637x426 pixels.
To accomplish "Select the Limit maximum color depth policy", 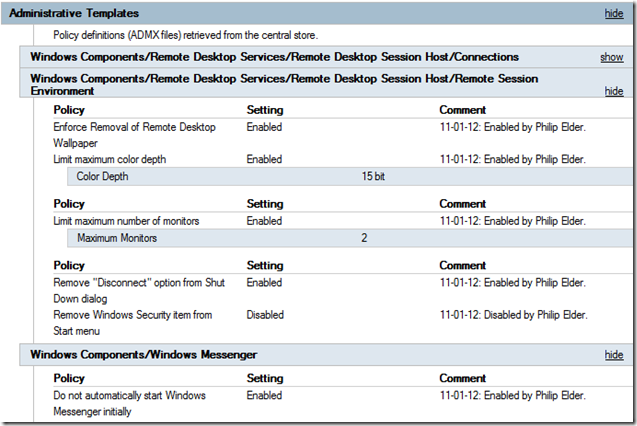I will 109,159.
